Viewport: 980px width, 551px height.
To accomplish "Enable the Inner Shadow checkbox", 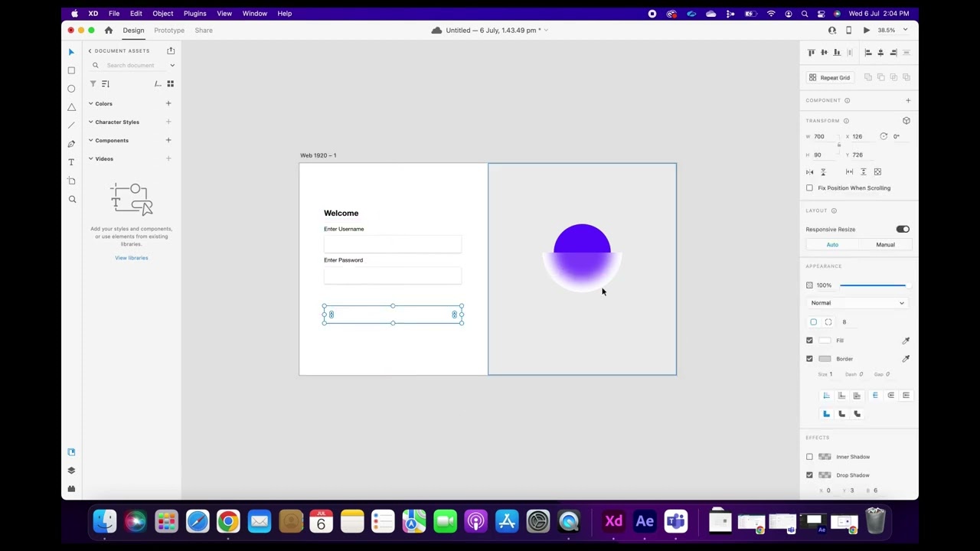I will click(809, 457).
